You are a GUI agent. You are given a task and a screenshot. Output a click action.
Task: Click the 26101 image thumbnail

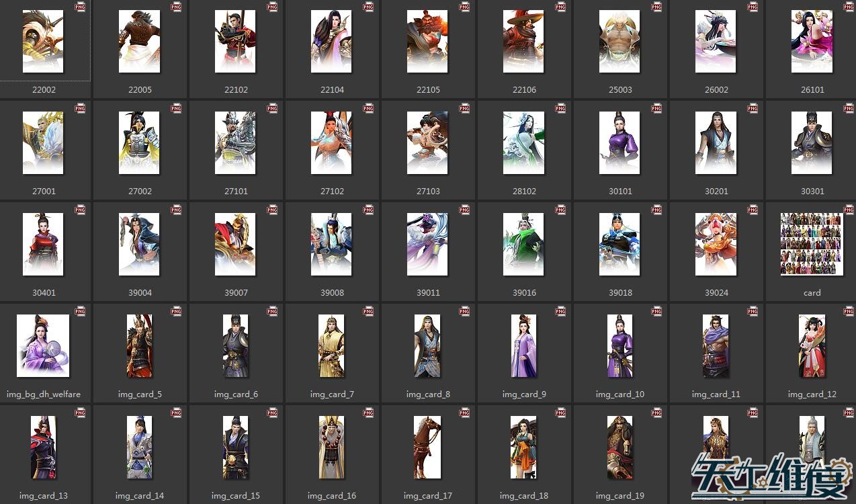tap(812, 42)
